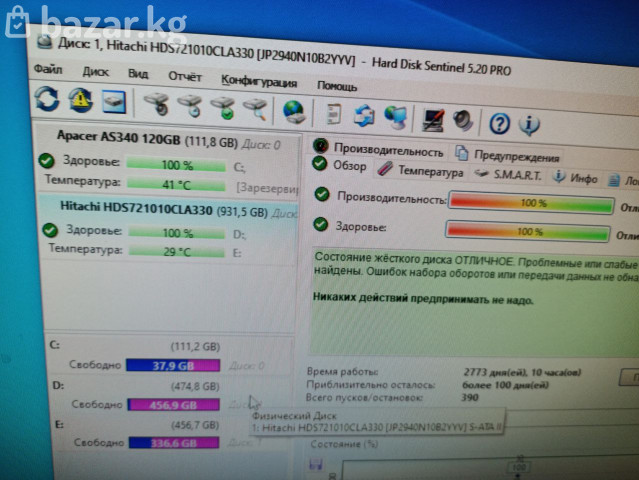
Task: Click the refresh arrows icon in toolbar
Action: coord(46,98)
